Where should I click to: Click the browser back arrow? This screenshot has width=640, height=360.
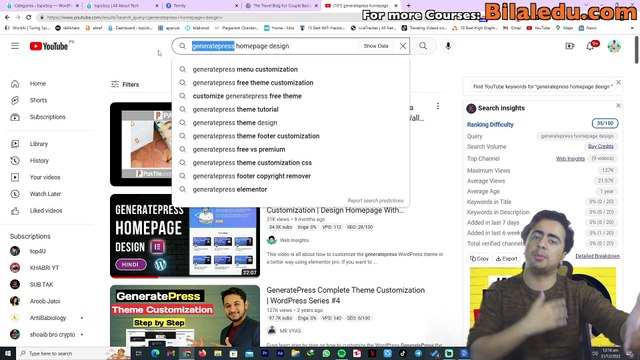click(7, 17)
